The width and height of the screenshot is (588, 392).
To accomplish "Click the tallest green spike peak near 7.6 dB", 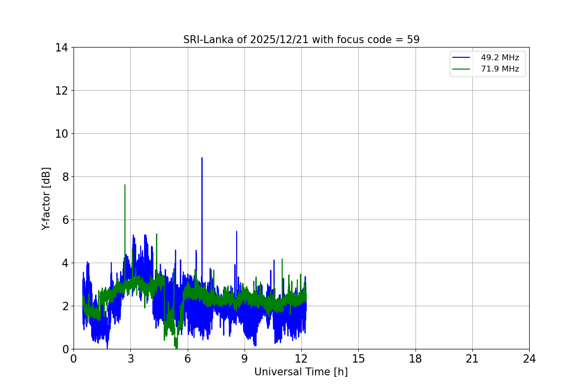I will pyautogui.click(x=125, y=185).
